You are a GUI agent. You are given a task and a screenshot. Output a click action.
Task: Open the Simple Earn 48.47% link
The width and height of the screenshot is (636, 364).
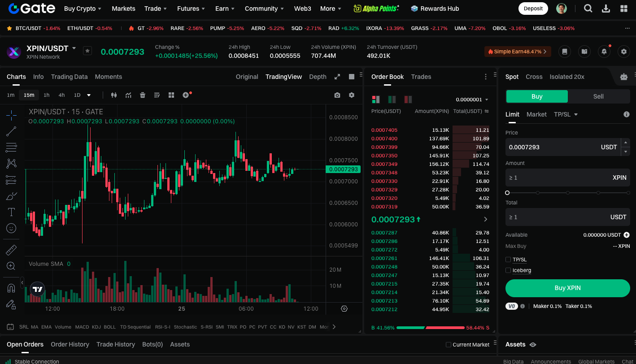point(518,52)
